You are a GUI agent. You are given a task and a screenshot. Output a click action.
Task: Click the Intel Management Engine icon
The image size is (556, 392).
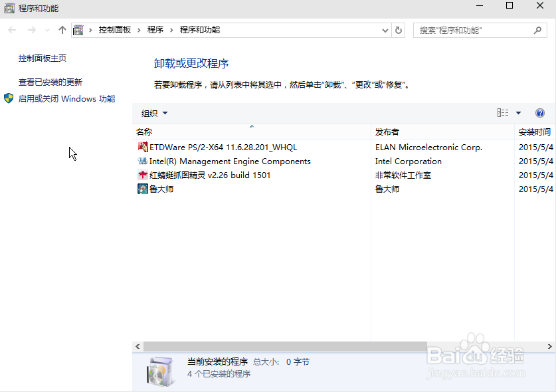click(143, 161)
